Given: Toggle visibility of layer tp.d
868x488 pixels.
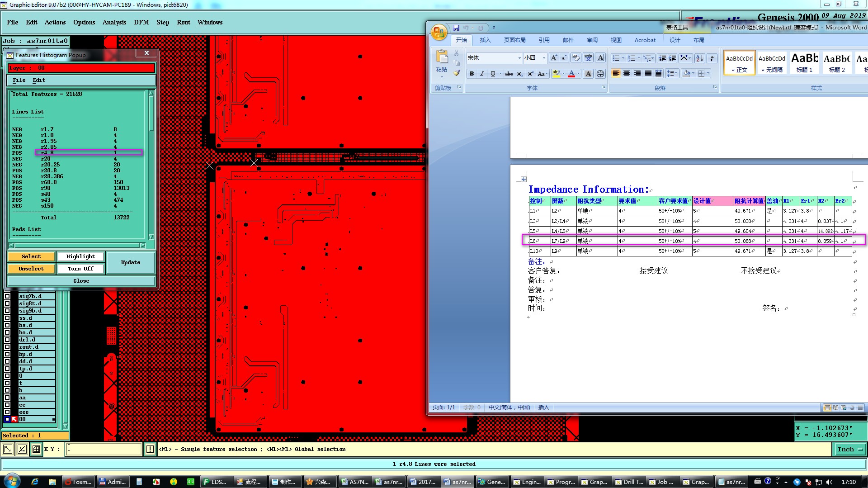Looking at the screenshot, I should [x=7, y=369].
